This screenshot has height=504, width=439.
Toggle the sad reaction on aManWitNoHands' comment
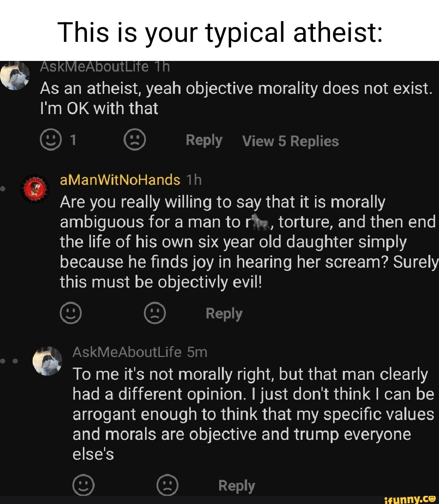[x=154, y=313]
